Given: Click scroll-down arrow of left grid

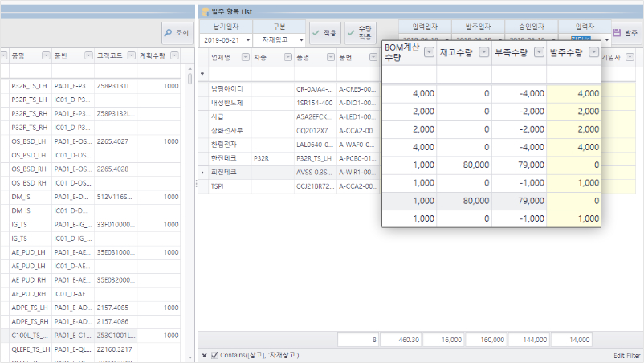Looking at the screenshot, I should [x=190, y=357].
